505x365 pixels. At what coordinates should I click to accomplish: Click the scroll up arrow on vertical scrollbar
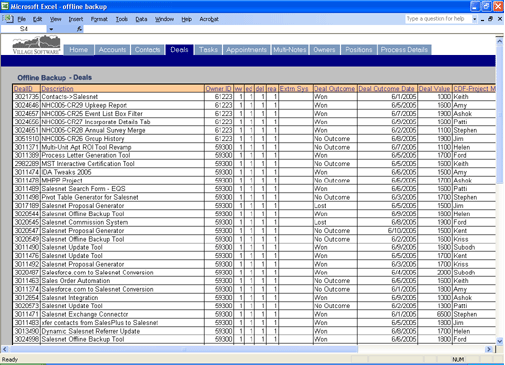(499, 41)
